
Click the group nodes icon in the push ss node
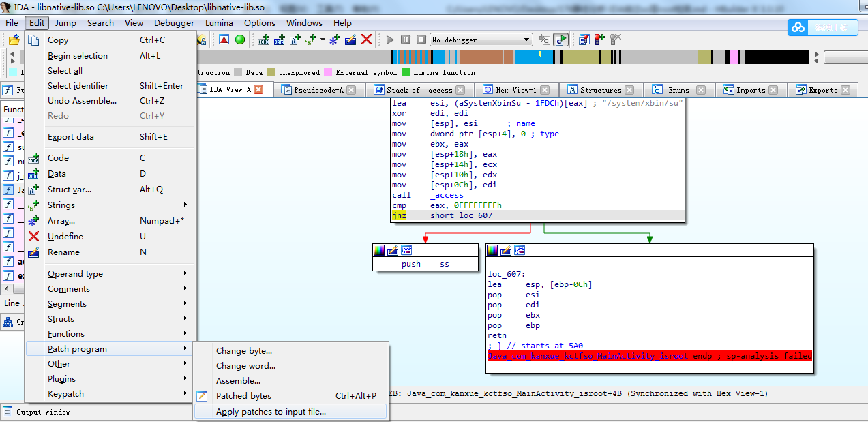(x=406, y=250)
